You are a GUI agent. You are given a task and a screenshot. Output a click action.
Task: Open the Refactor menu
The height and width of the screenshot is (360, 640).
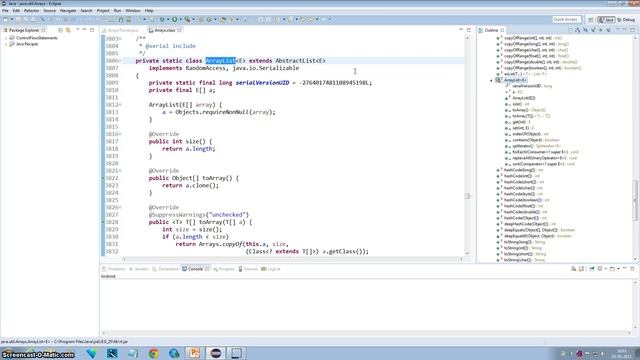[31, 11]
